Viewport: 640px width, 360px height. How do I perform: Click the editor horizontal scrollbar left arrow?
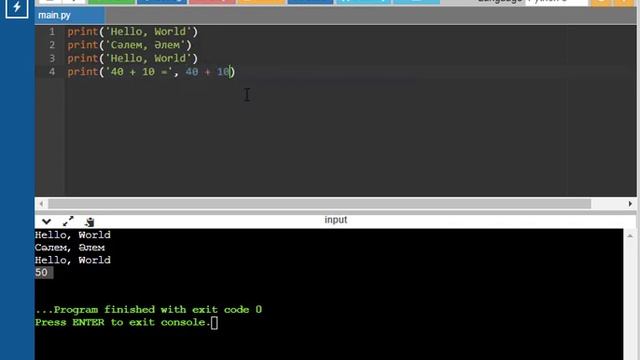point(41,204)
